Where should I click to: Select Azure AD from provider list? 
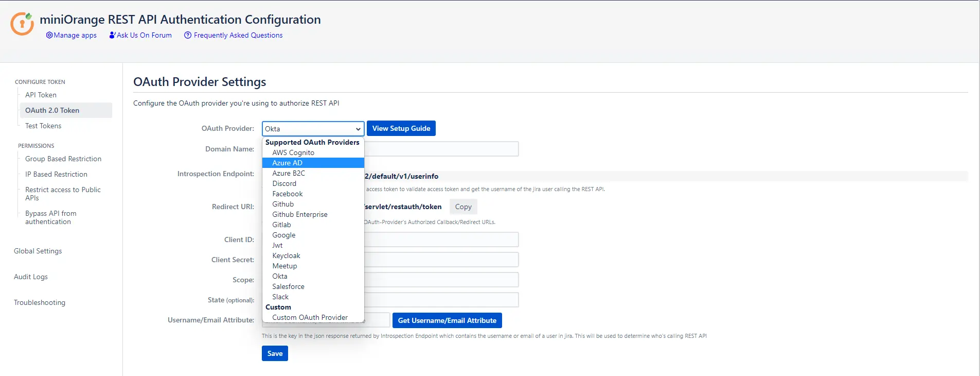(313, 163)
